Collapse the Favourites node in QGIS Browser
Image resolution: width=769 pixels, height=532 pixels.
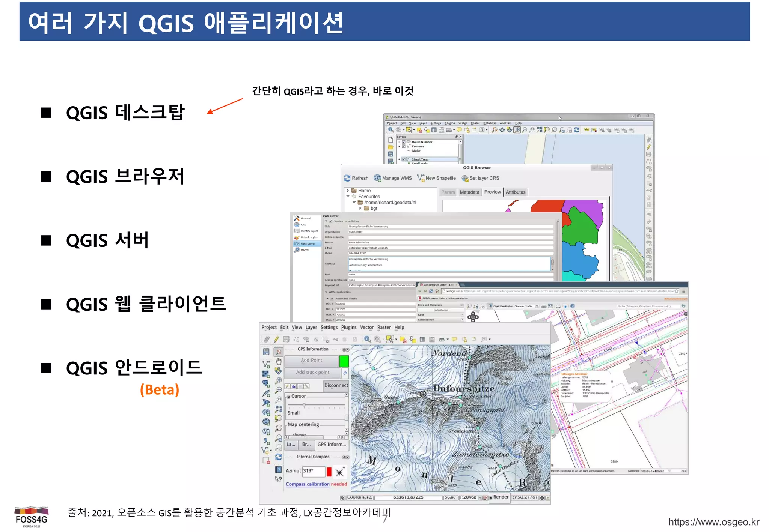[348, 197]
